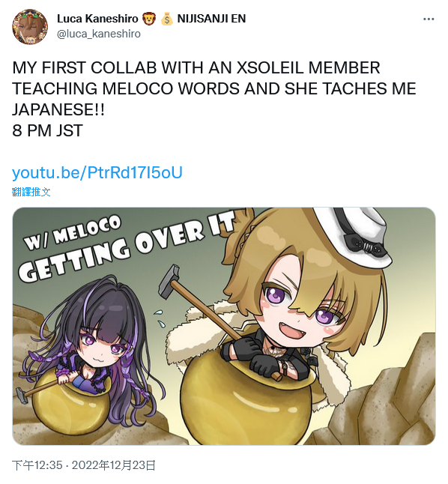
Task: Click the tweet timestamp 下午12:35
Action: 37,465
